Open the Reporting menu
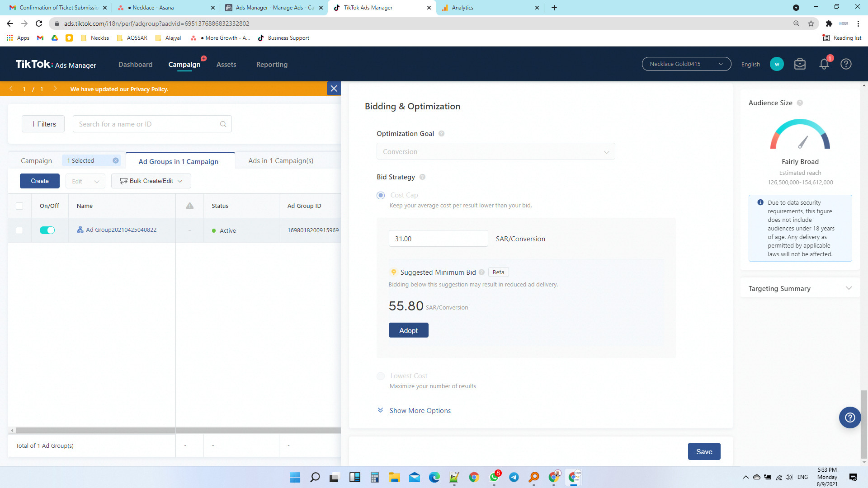Image resolution: width=868 pixels, height=488 pixels. pyautogui.click(x=272, y=65)
